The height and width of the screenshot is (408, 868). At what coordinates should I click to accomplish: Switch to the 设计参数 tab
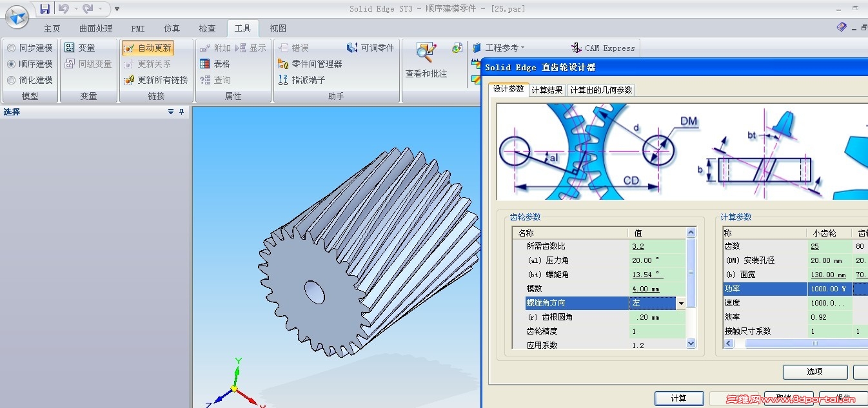click(508, 89)
